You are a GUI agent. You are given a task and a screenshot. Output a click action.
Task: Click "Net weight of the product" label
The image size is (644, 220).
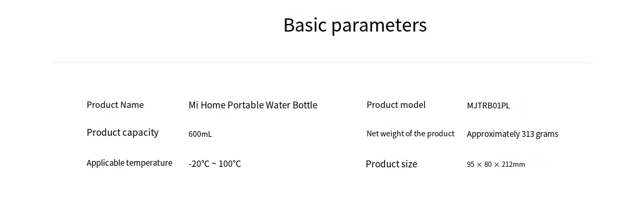pos(410,134)
